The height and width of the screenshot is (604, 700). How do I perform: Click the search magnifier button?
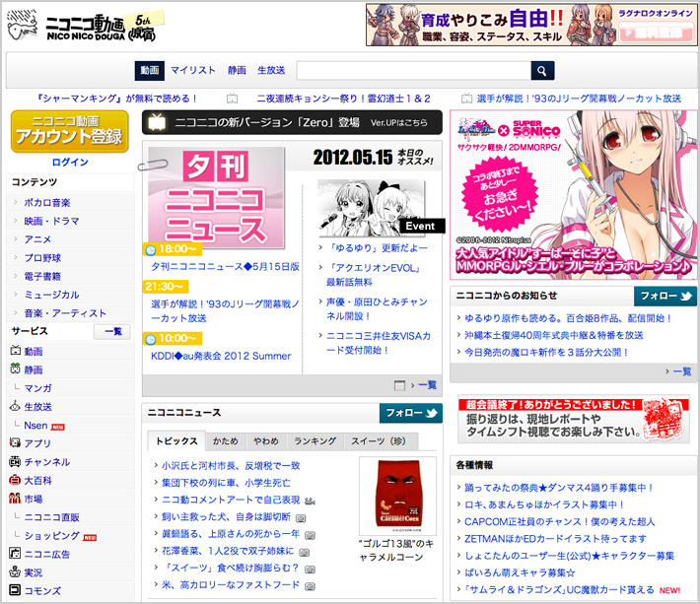(x=542, y=71)
